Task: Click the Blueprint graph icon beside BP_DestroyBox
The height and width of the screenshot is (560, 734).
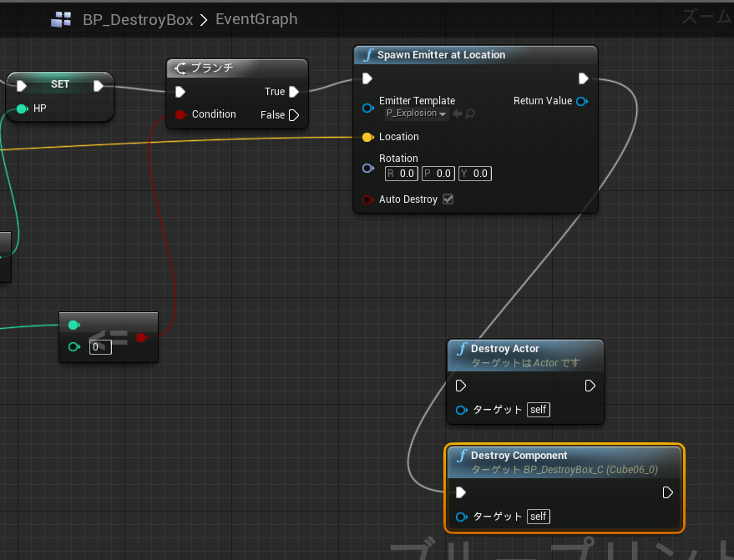Action: (x=61, y=19)
